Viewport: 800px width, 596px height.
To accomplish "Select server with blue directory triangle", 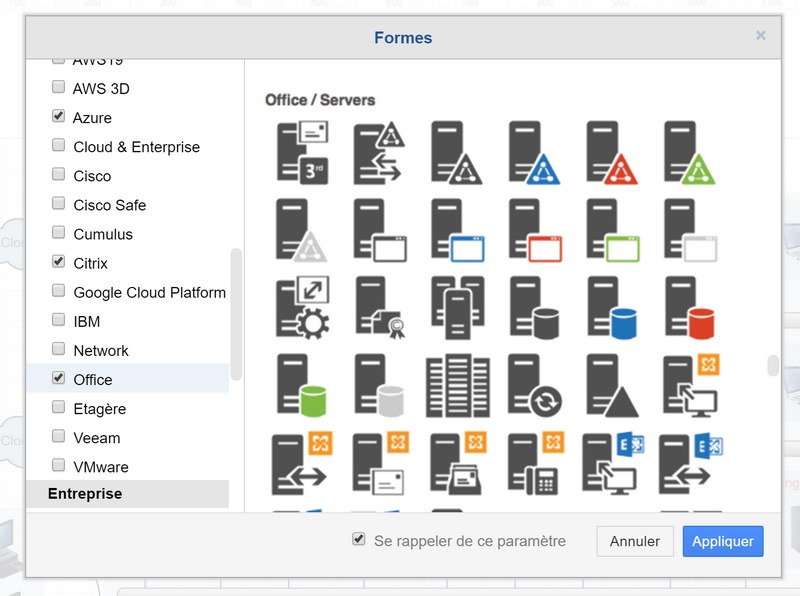I will click(534, 152).
